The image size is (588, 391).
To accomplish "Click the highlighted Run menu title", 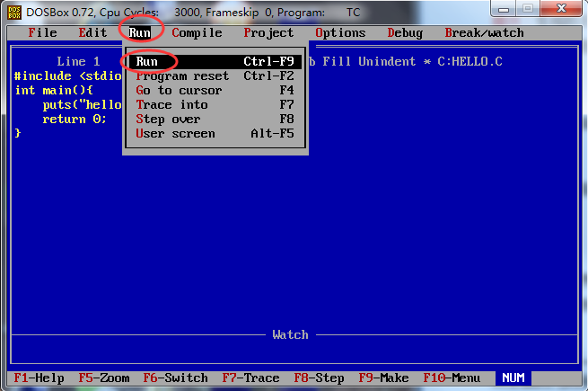I will click(139, 33).
